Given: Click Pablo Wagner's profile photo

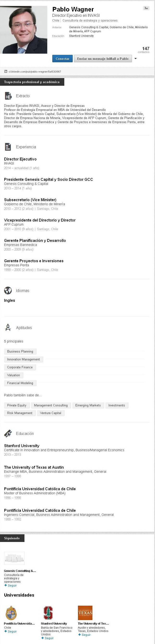Looking at the screenshot, I should [x=24, y=30].
